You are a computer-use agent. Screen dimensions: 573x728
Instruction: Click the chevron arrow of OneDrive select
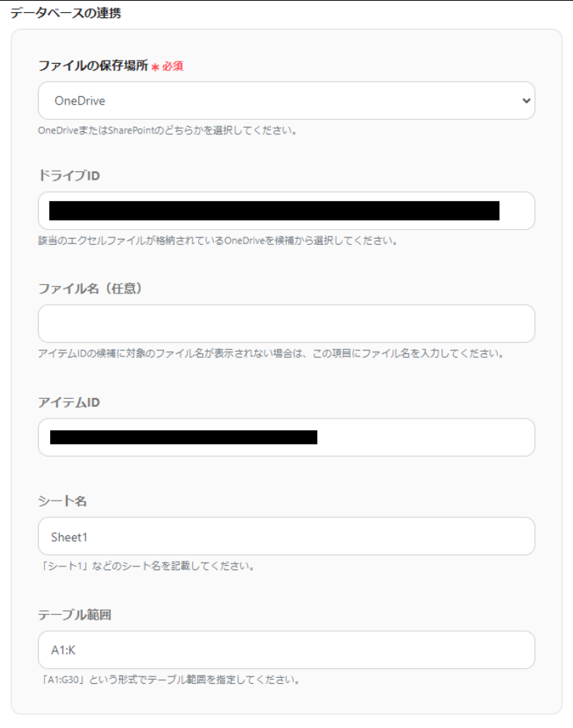tap(526, 101)
